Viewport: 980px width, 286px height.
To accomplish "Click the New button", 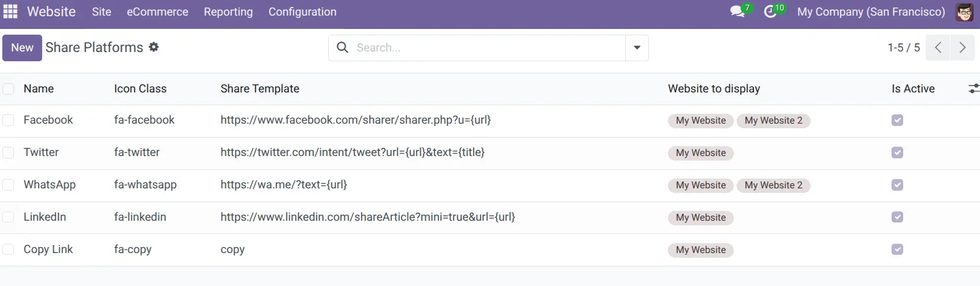I will [x=22, y=47].
